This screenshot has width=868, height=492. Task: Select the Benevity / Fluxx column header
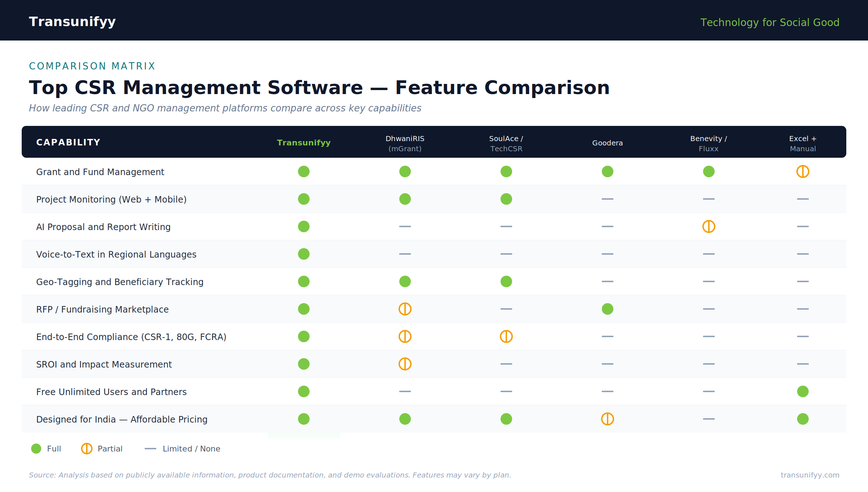709,143
